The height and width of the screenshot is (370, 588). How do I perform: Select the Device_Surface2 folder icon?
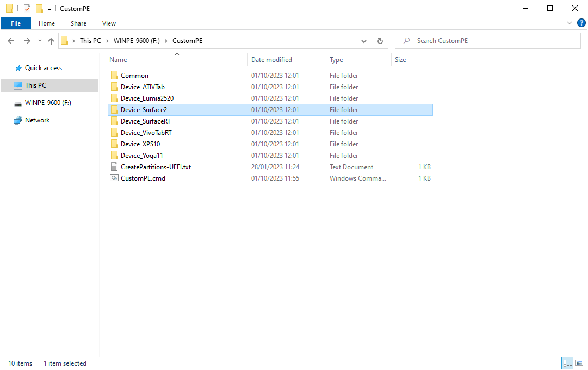pyautogui.click(x=114, y=109)
